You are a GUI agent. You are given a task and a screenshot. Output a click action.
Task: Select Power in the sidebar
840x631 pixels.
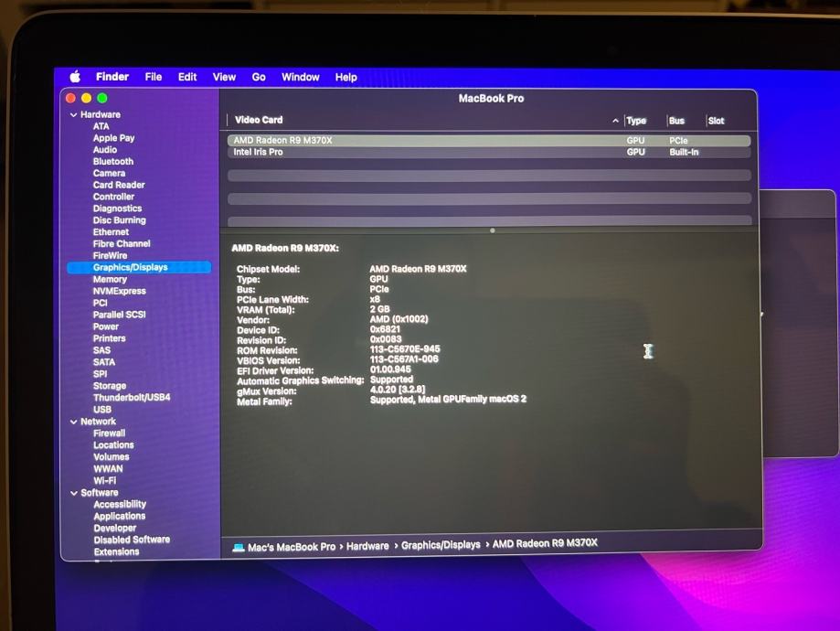pyautogui.click(x=105, y=326)
